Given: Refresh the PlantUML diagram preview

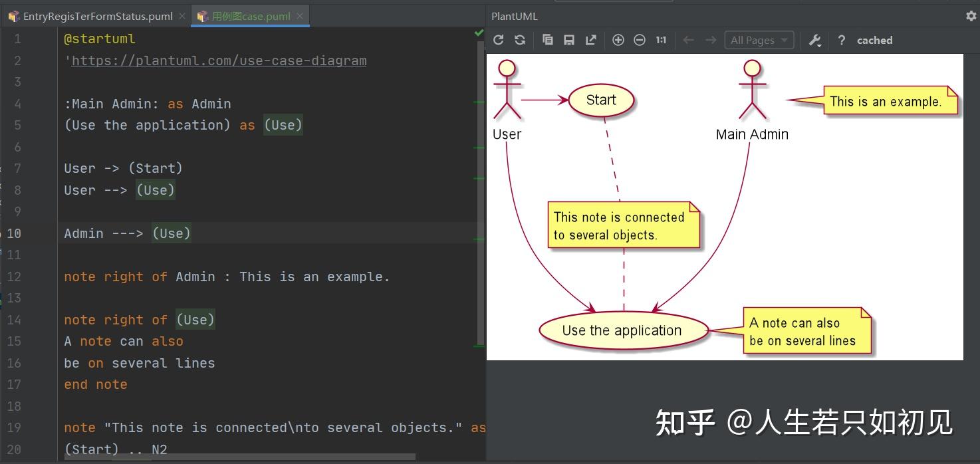Looking at the screenshot, I should pos(498,40).
